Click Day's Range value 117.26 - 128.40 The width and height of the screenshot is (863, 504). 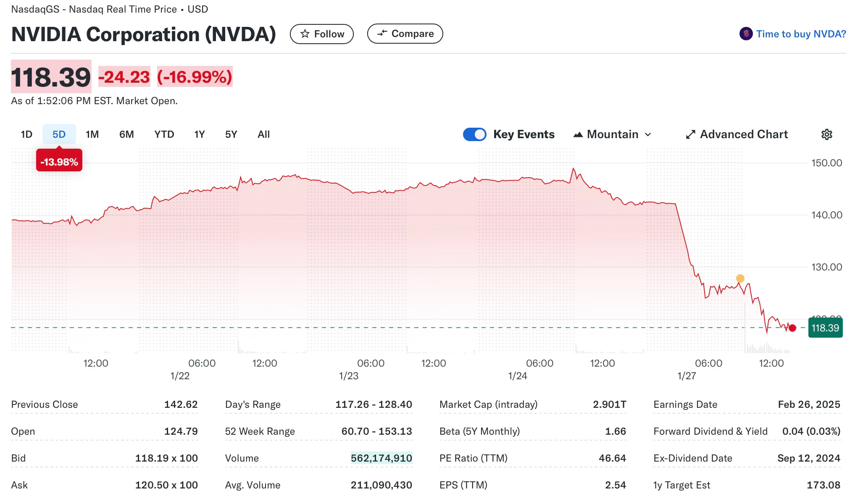[x=374, y=404]
